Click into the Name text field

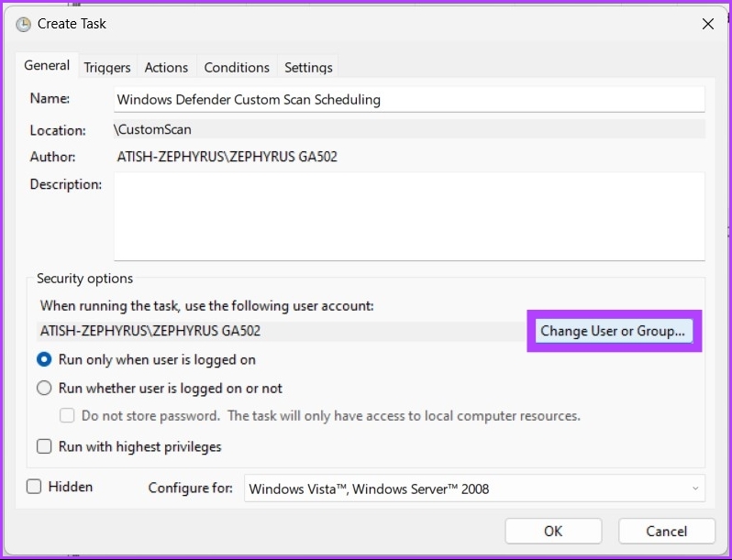tap(409, 99)
